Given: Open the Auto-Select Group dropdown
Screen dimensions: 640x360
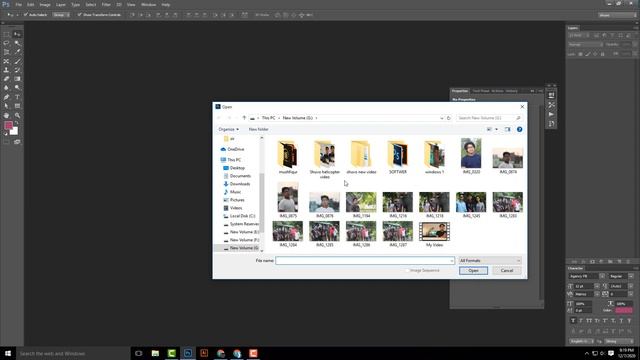Looking at the screenshot, I should (x=61, y=15).
